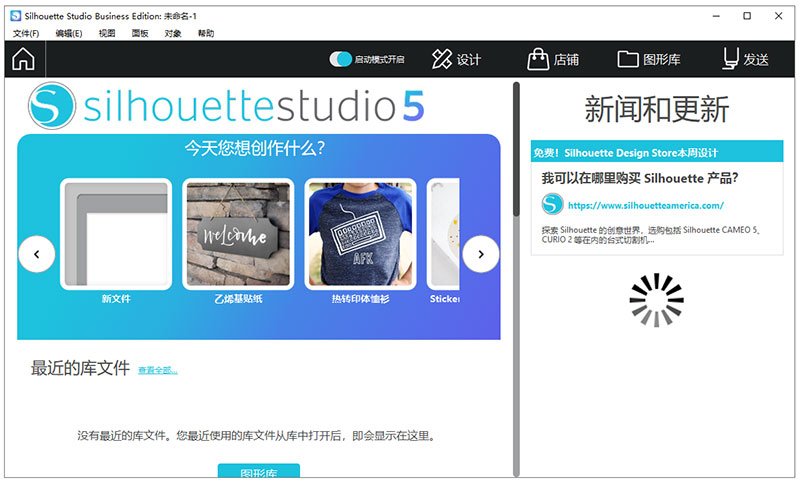The height and width of the screenshot is (482, 800).
Task: Open the 设计 (Design) tab
Action: pyautogui.click(x=456, y=59)
